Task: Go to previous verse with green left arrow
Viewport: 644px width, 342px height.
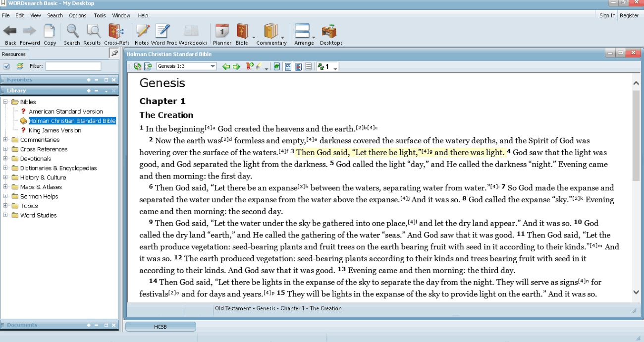Action: coord(226,66)
